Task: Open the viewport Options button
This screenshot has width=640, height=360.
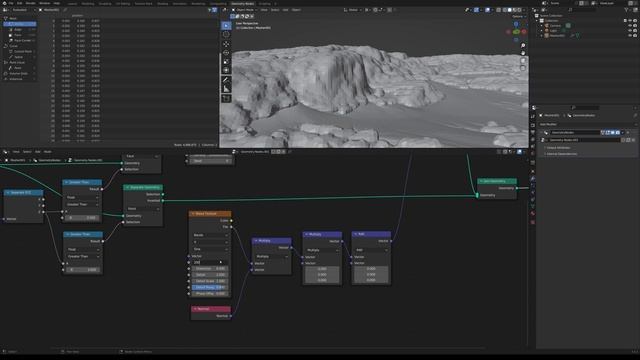Action: pos(518,16)
